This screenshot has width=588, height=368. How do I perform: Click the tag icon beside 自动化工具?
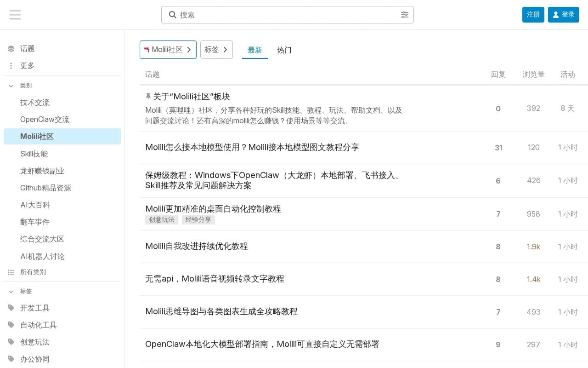pyautogui.click(x=11, y=325)
